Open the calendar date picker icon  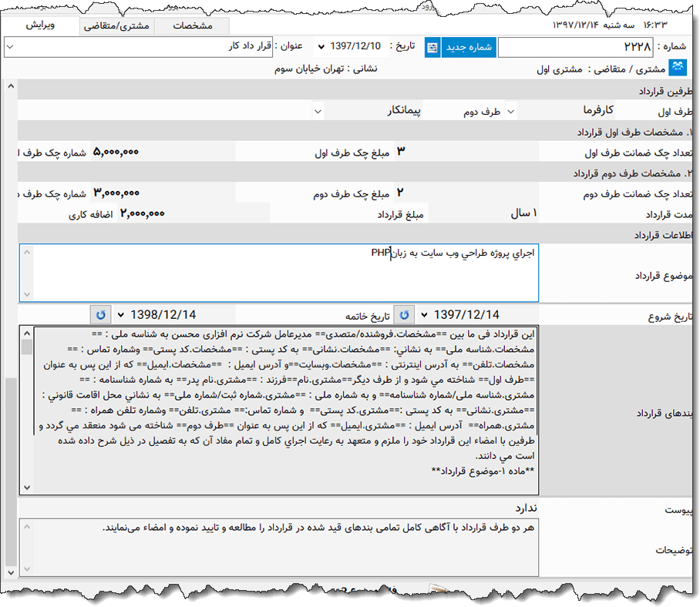(x=432, y=47)
